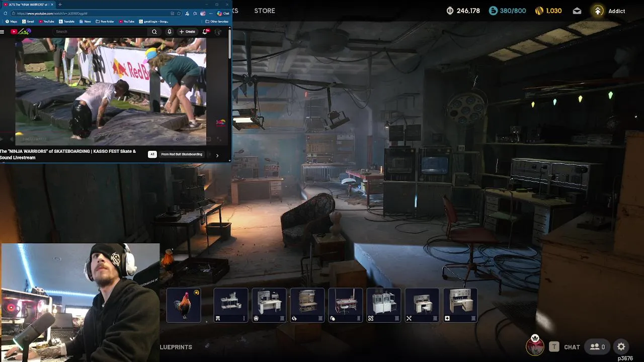
Task: Expand the Other favorites folder
Action: (x=217, y=22)
